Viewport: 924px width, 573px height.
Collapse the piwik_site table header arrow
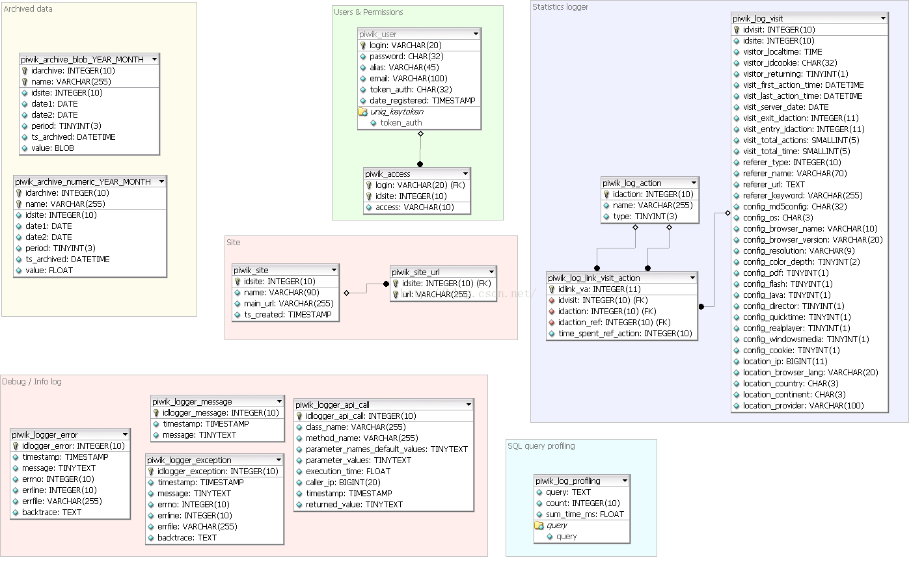[x=334, y=270]
